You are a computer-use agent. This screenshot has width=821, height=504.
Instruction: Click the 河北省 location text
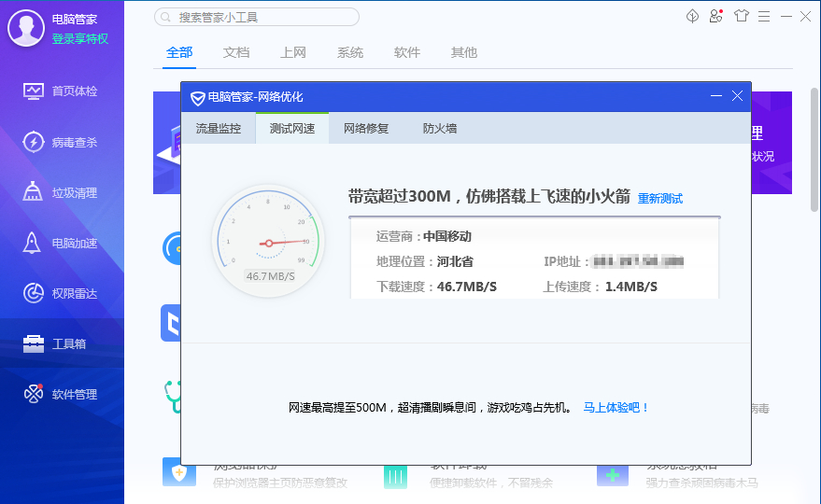[x=455, y=261]
